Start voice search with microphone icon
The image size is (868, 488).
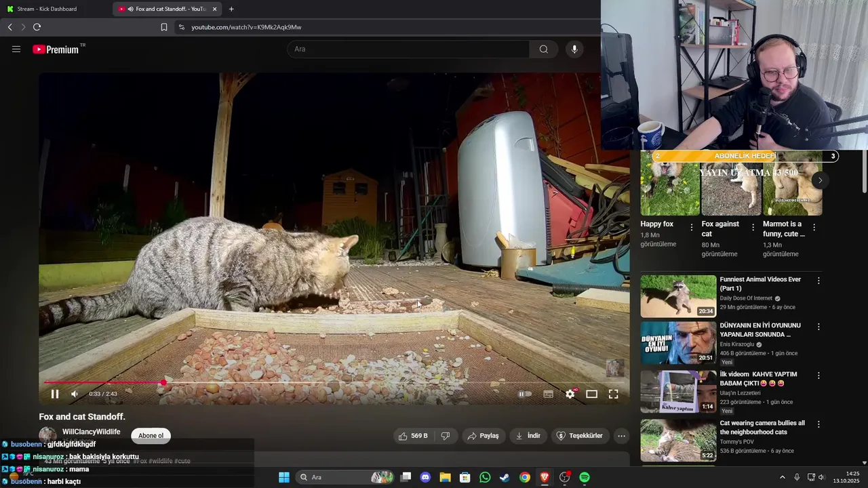click(574, 49)
